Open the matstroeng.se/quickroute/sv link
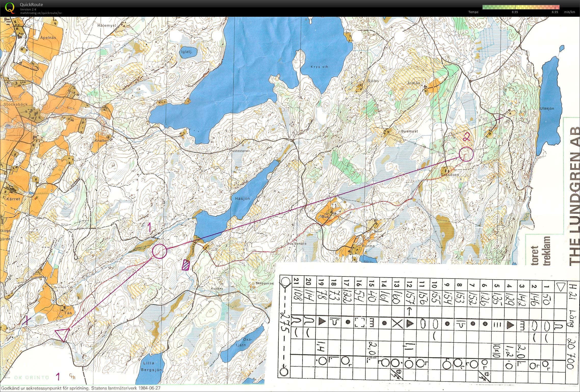 (41, 13)
